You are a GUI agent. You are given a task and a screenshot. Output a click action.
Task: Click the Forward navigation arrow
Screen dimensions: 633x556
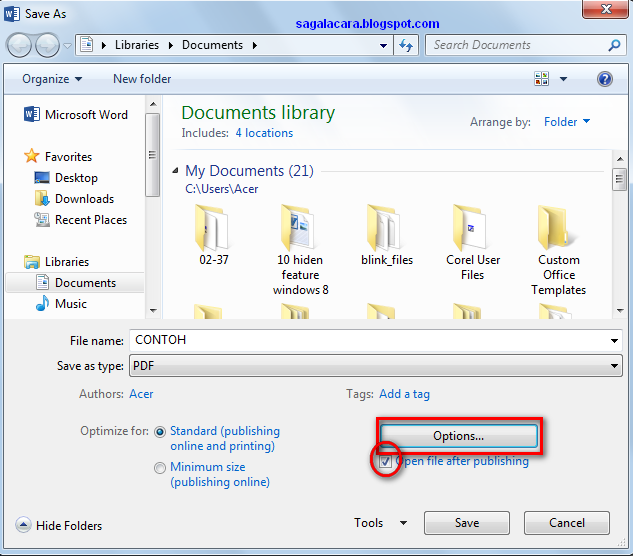47,45
